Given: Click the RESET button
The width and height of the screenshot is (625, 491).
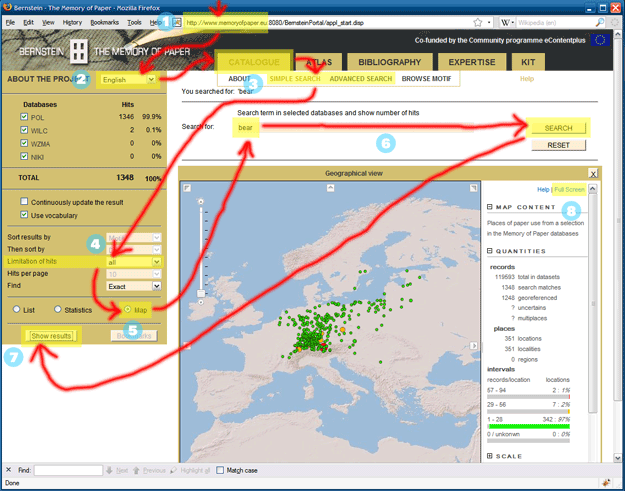Looking at the screenshot, I should pos(558,145).
